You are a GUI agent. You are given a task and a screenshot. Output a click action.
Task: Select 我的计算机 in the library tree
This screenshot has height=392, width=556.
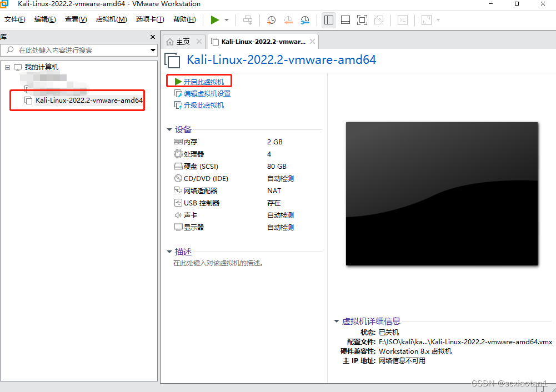(42, 67)
